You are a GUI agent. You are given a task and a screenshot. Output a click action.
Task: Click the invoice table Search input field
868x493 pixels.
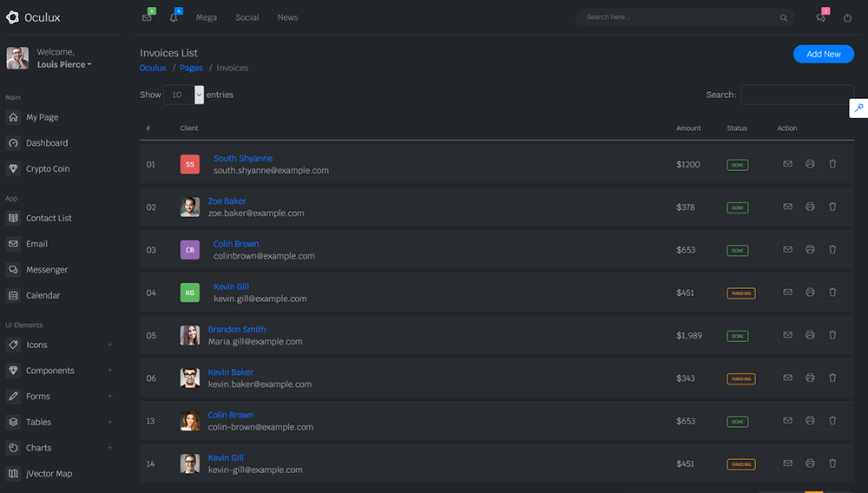pos(797,95)
